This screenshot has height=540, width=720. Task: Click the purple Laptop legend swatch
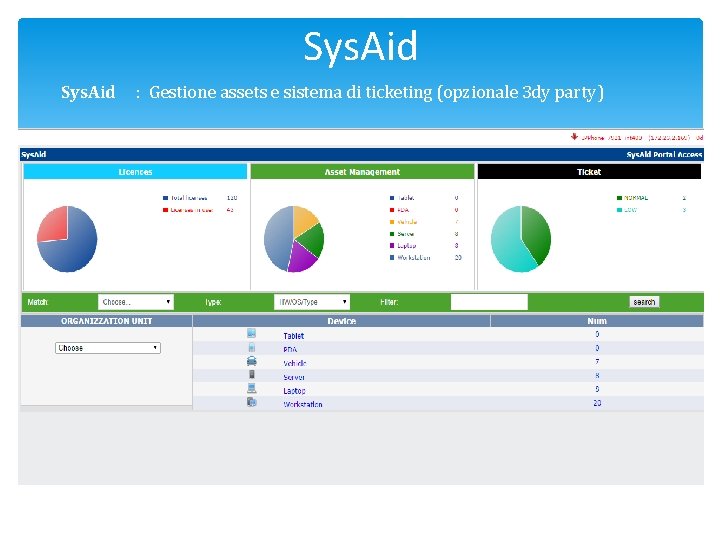(392, 246)
